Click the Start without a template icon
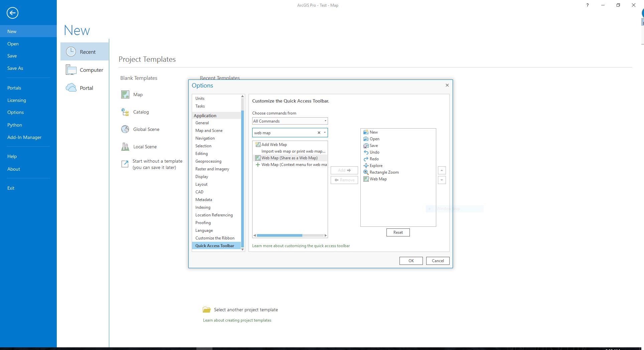 tap(125, 164)
